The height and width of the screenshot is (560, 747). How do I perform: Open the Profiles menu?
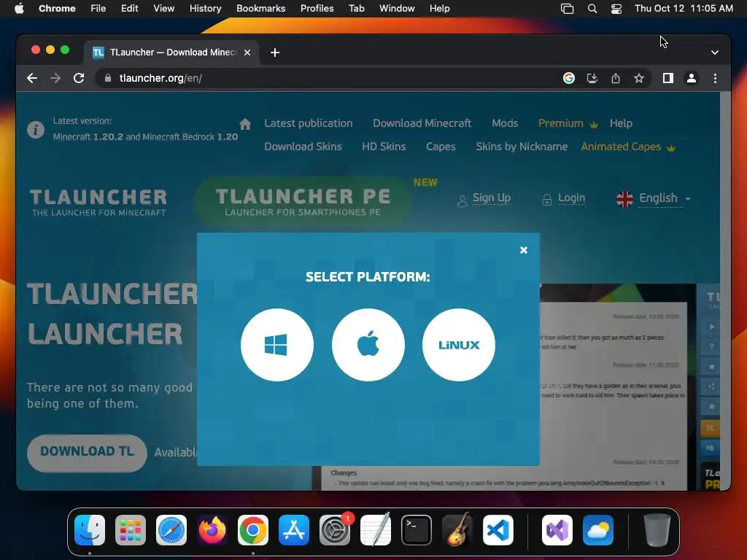click(317, 8)
